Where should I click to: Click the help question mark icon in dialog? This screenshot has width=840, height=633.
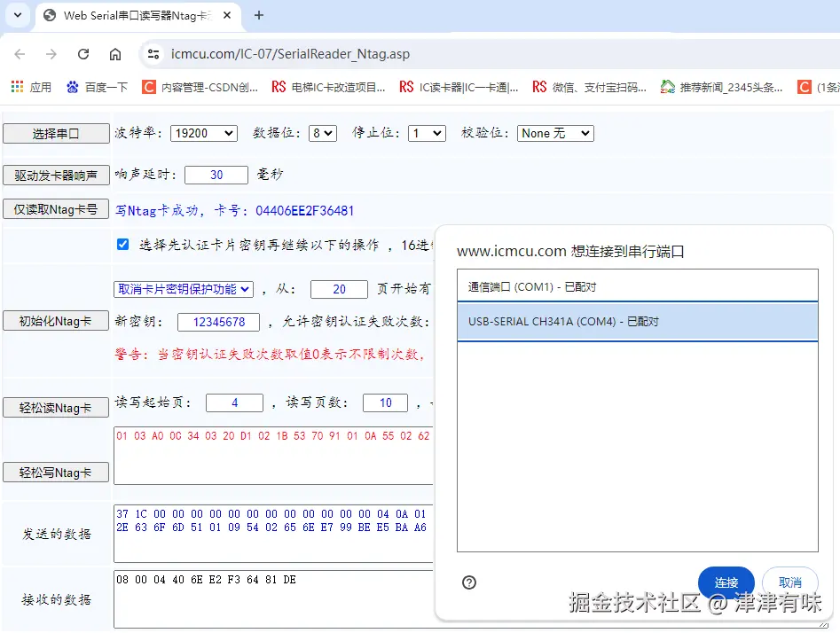[468, 582]
